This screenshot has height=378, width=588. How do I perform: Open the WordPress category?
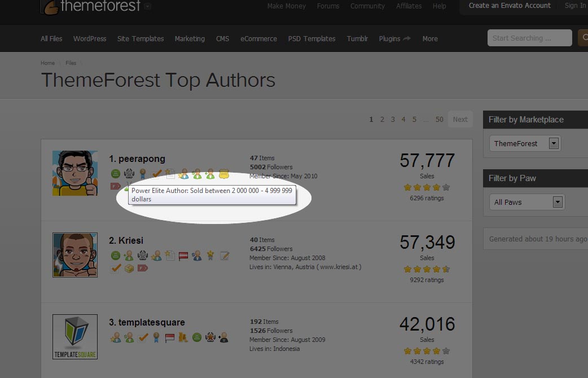pyautogui.click(x=90, y=38)
